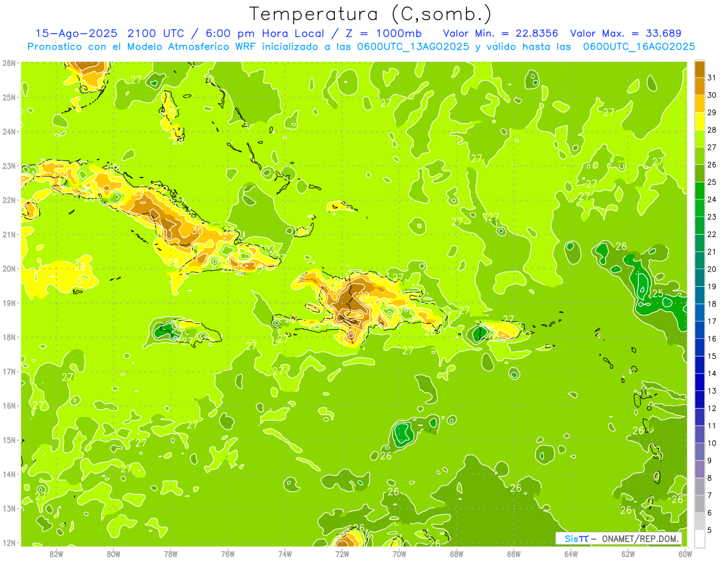Click the '78W' longitude axis label

click(x=170, y=554)
